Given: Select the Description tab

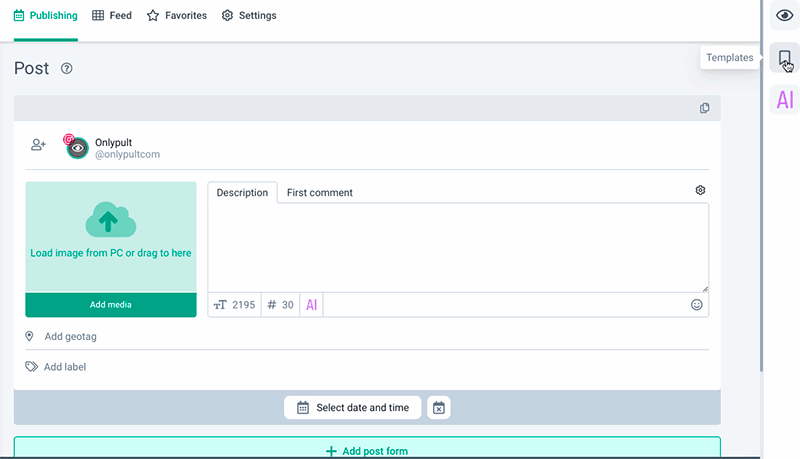Looking at the screenshot, I should pos(242,193).
